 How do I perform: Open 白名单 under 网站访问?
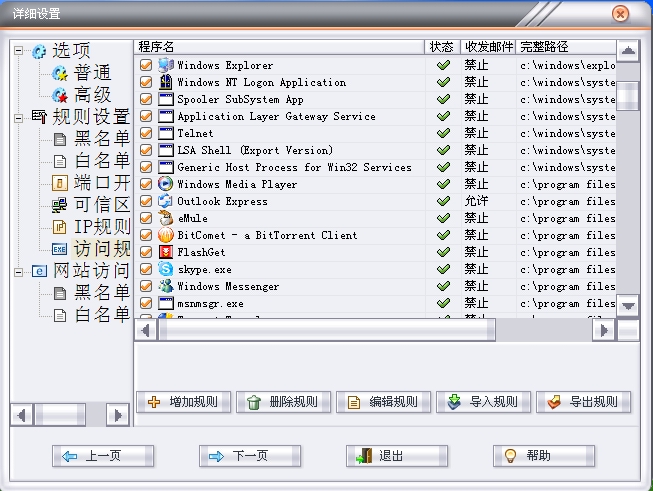tap(102, 315)
